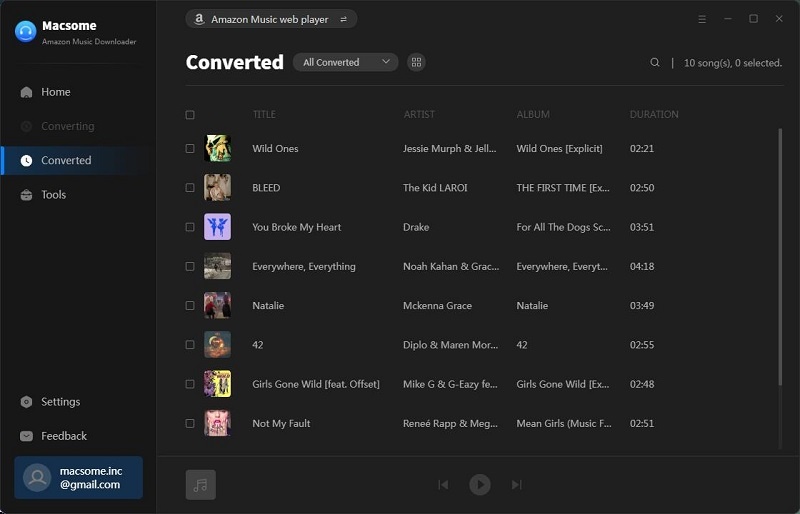Check the box for Girls Gone Wild

(x=190, y=384)
